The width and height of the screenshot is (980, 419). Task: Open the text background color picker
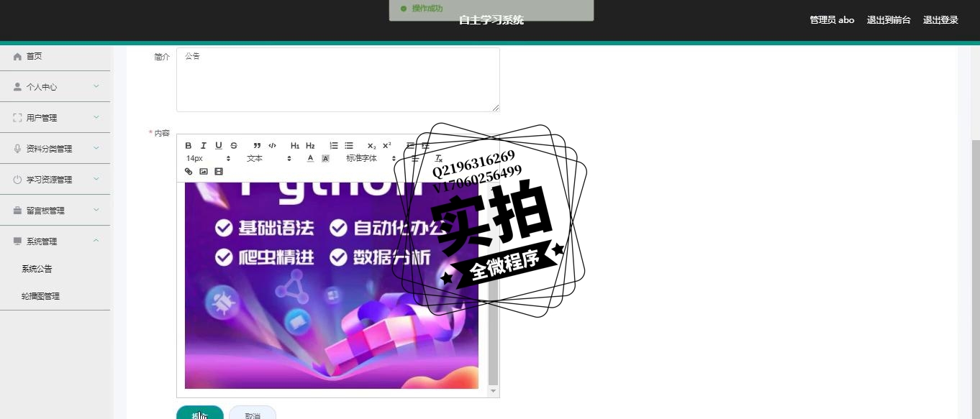325,158
